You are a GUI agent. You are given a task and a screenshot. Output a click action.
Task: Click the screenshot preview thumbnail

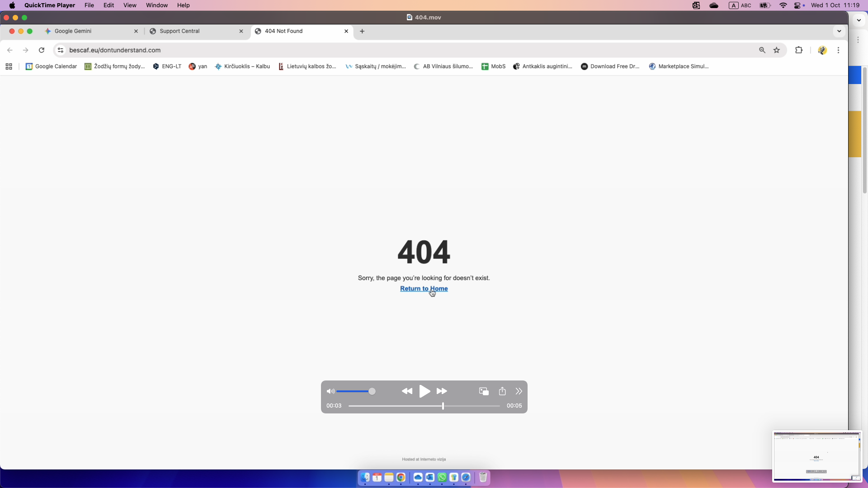coord(816,456)
